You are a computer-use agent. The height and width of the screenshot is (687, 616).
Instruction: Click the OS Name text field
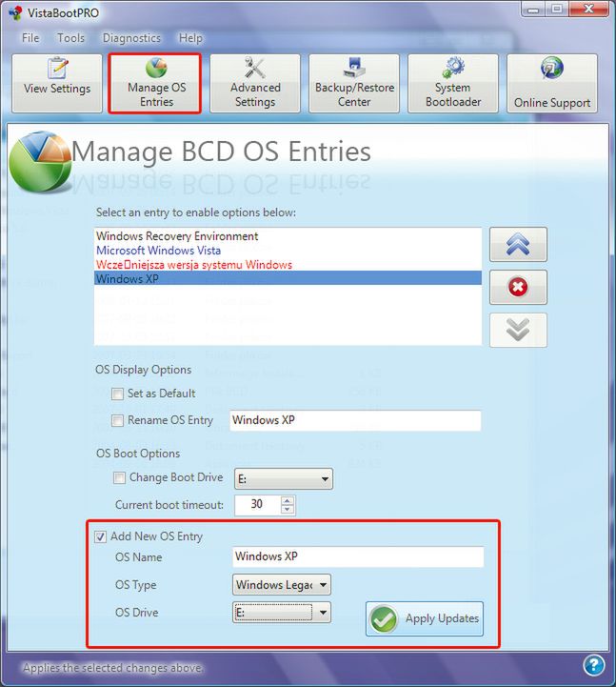(358, 556)
